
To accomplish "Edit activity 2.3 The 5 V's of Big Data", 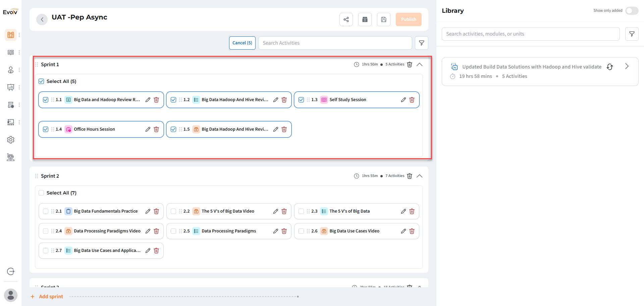I will tap(404, 211).
